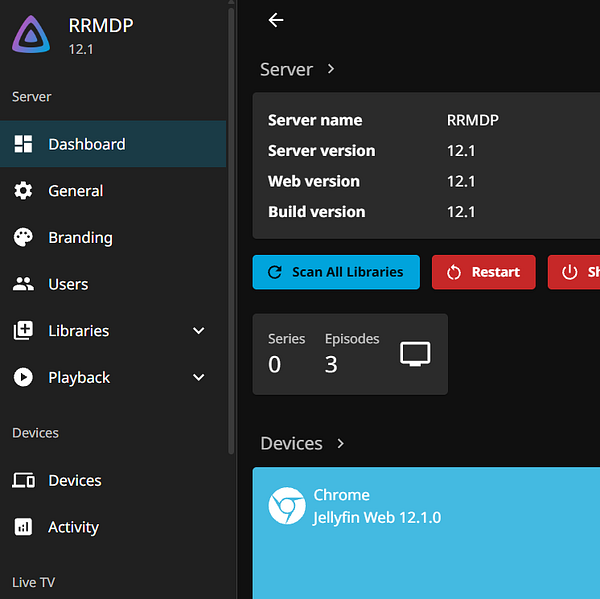
Task: Open the Users management page
Action: tap(113, 284)
